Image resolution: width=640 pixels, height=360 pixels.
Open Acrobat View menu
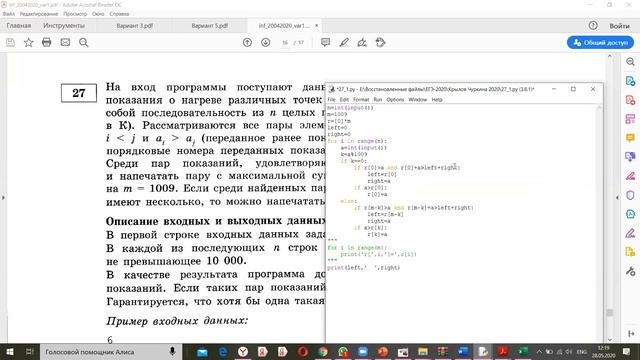click(x=75, y=14)
